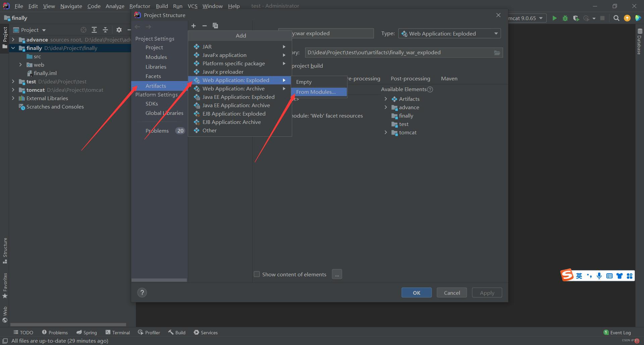The image size is (644, 345).
Task: Select SDKs under Platform Settings
Action: pyautogui.click(x=152, y=103)
